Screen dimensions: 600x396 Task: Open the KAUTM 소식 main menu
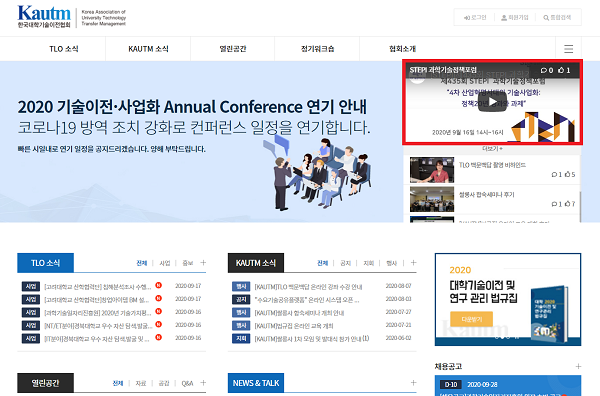click(148, 49)
